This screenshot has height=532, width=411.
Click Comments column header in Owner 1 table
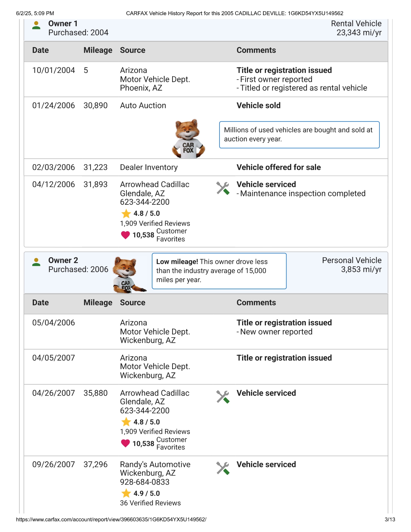pos(256,50)
